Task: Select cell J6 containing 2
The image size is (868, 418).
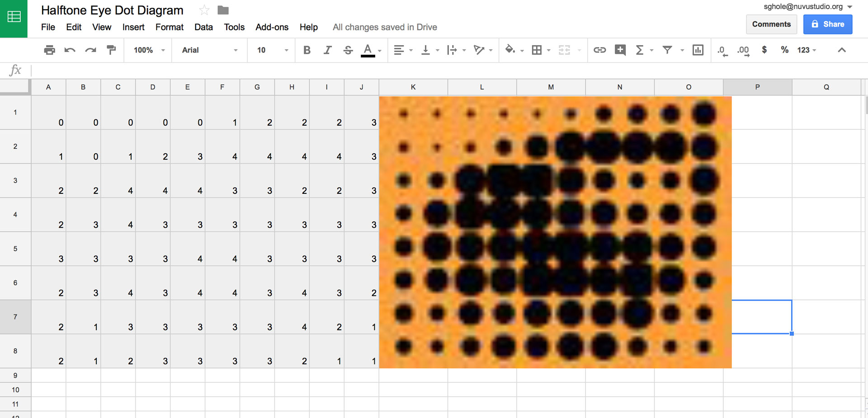Action: [x=362, y=283]
